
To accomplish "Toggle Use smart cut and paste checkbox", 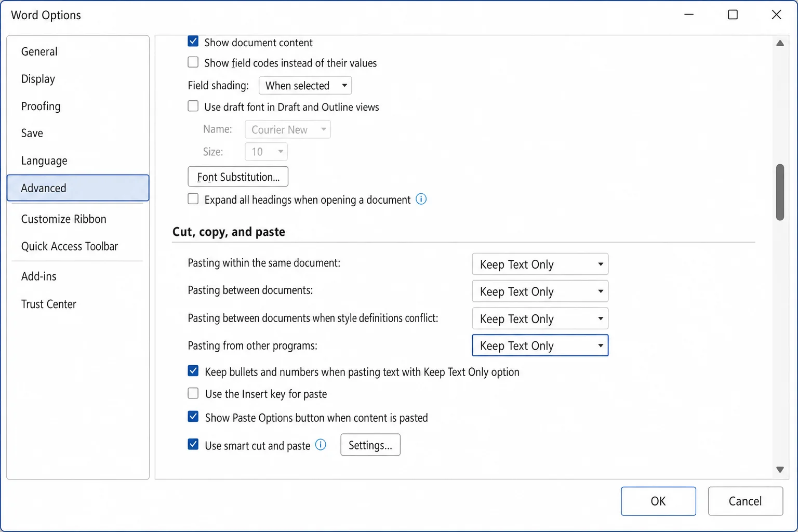I will (193, 444).
